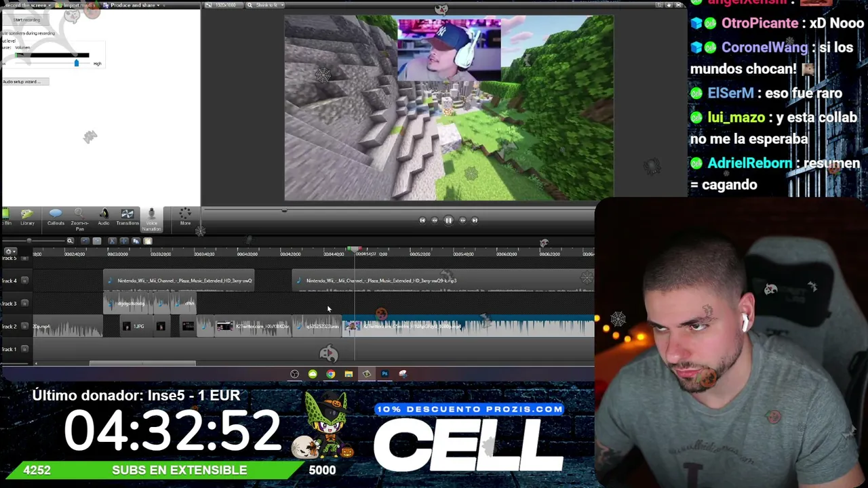
Task: Click the pause button in the preview
Action: [448, 220]
